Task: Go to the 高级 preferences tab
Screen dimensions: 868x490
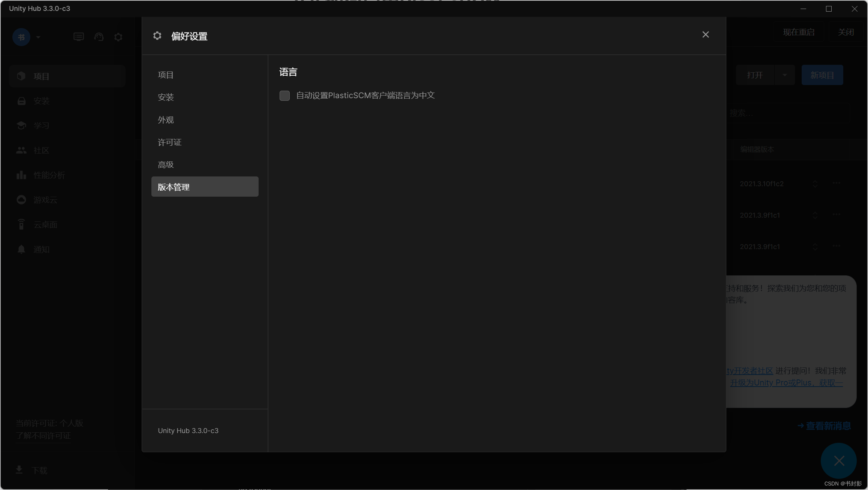Action: [x=166, y=165]
